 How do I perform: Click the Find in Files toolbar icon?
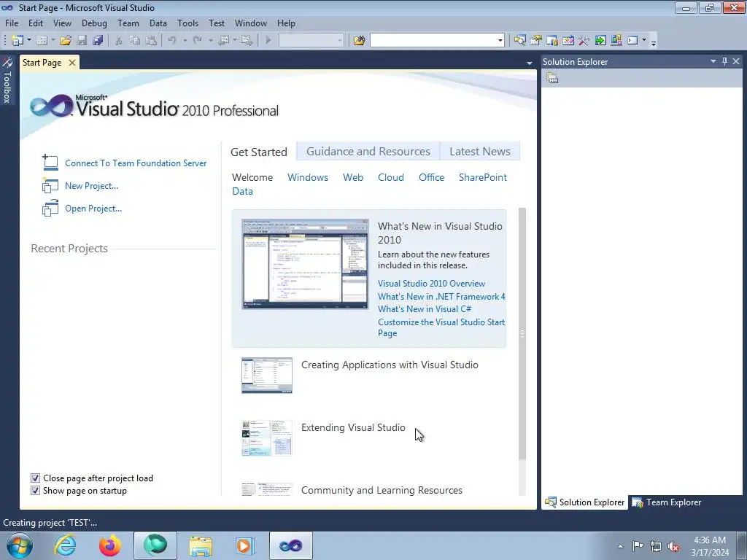point(359,41)
